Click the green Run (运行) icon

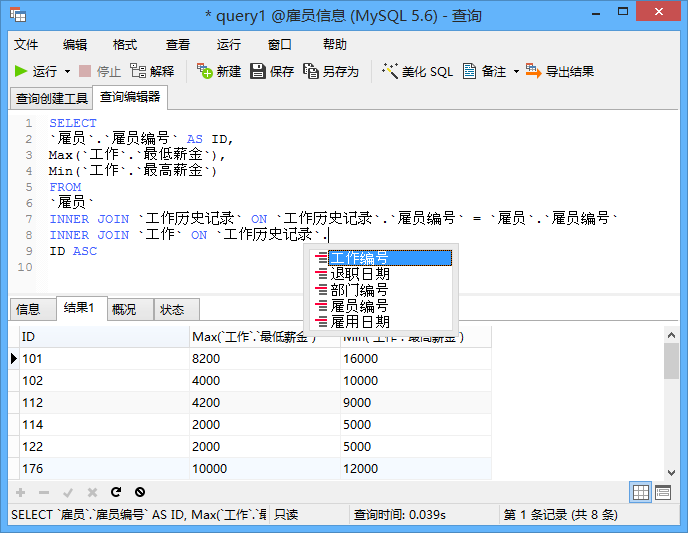tap(21, 71)
